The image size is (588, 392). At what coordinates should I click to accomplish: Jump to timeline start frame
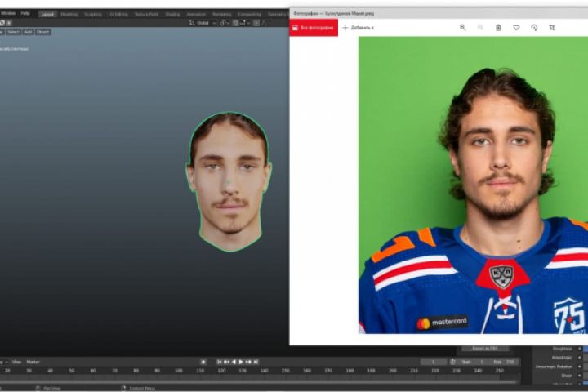[220, 362]
